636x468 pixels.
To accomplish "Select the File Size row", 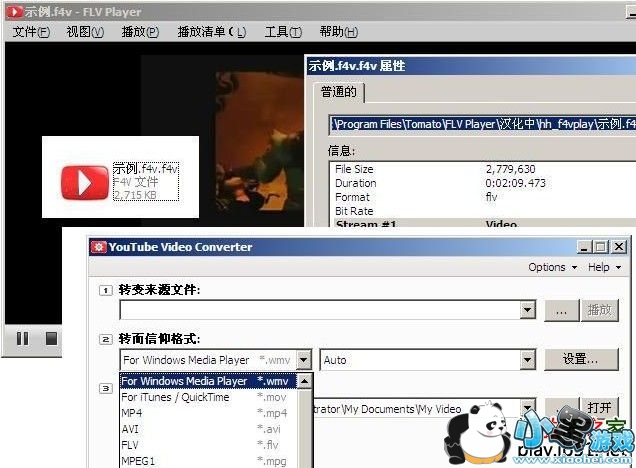I will pos(483,169).
